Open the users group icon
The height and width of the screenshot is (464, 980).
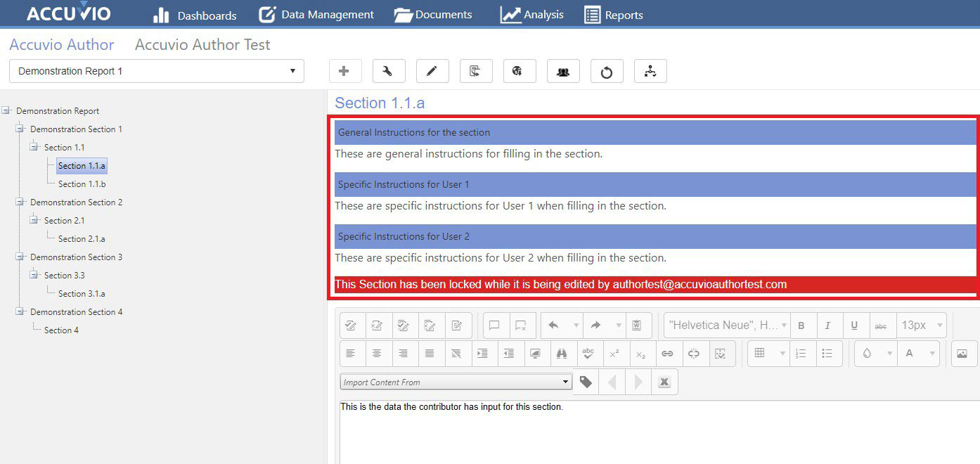pyautogui.click(x=562, y=71)
